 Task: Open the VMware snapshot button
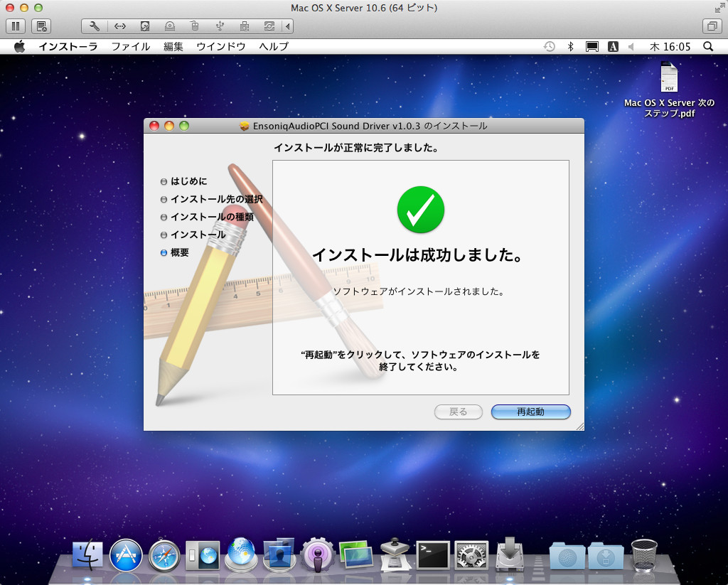(41, 26)
